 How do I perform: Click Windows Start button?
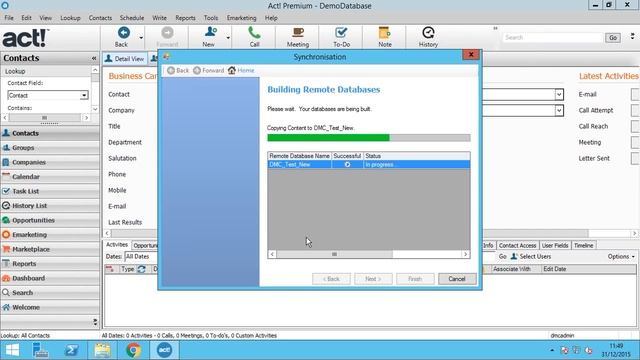pos(12,350)
